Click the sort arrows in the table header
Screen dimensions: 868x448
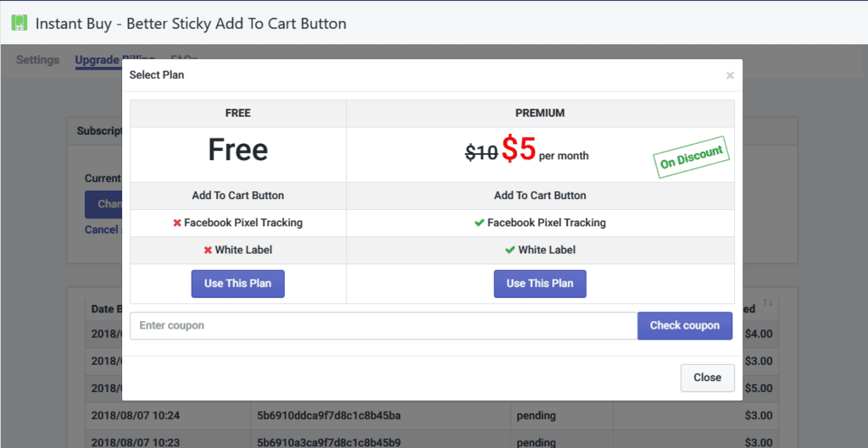768,302
